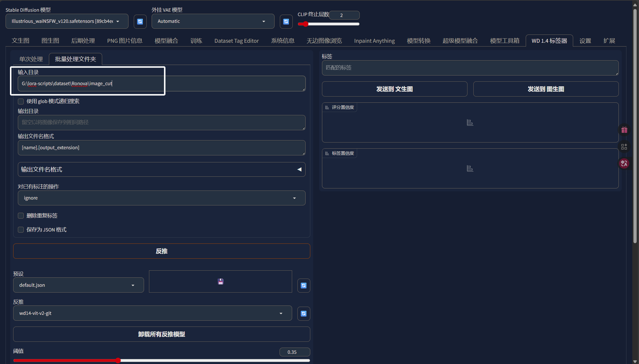Open the Automatic VAE dropdown

coord(213,21)
